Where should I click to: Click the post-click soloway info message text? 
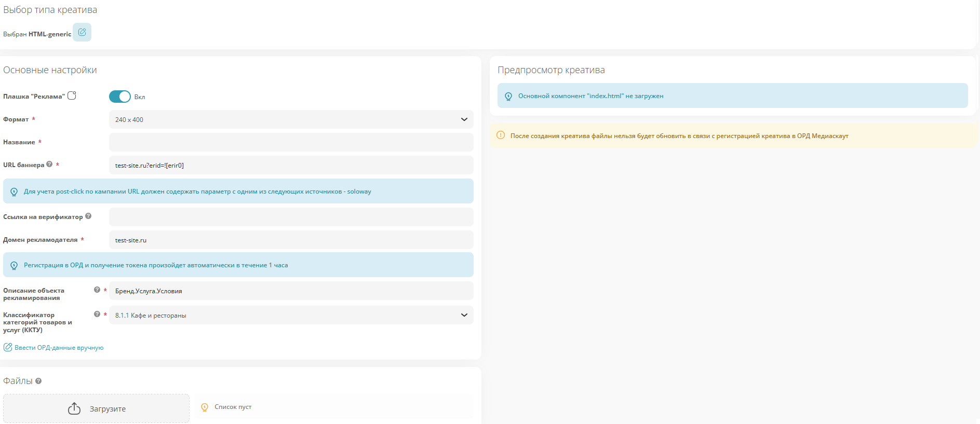coord(197,192)
